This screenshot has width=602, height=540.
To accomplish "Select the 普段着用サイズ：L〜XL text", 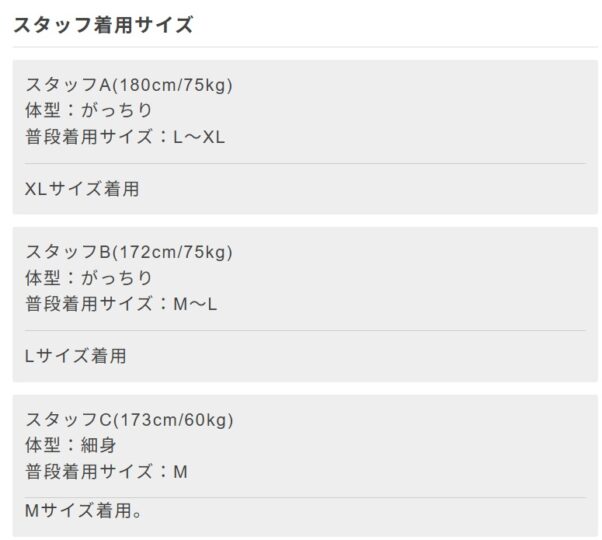I will click(x=126, y=137).
